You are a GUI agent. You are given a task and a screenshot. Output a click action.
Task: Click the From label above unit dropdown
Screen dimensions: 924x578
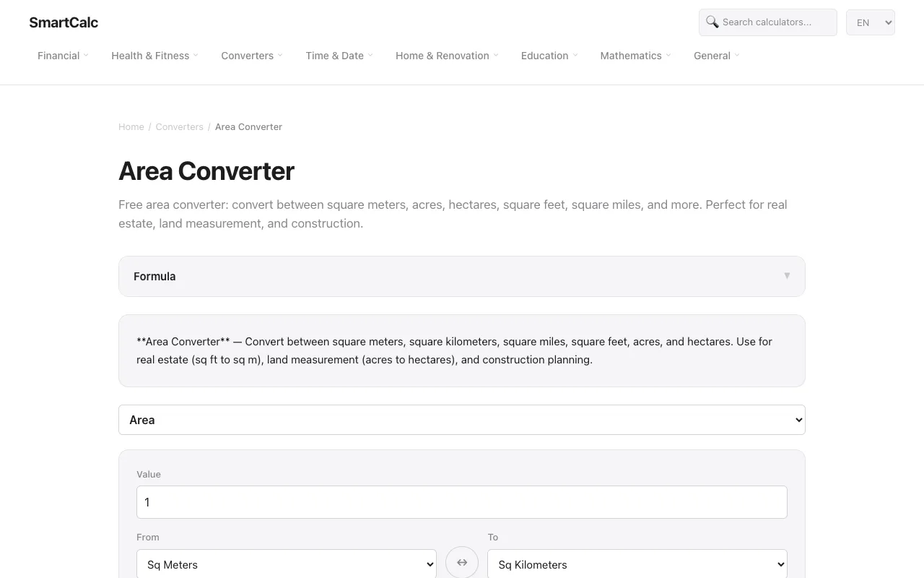point(148,538)
